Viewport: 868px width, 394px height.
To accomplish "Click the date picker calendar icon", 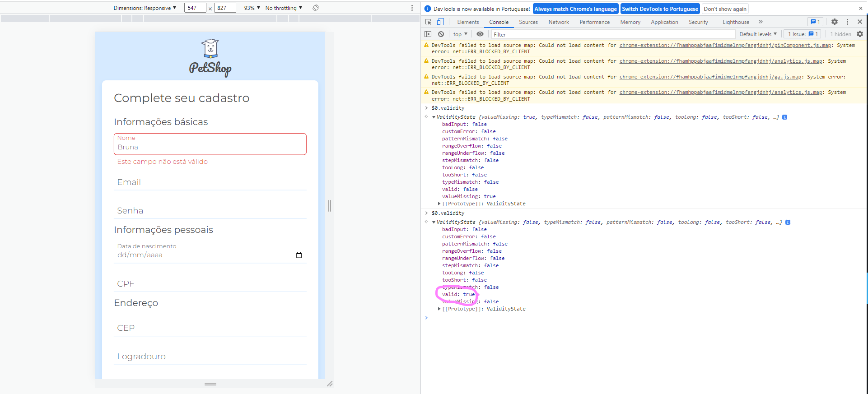I will point(299,255).
